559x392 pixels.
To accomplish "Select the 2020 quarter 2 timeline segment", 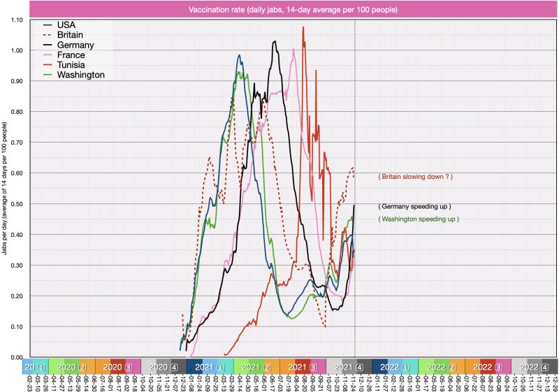I will (x=71, y=367).
